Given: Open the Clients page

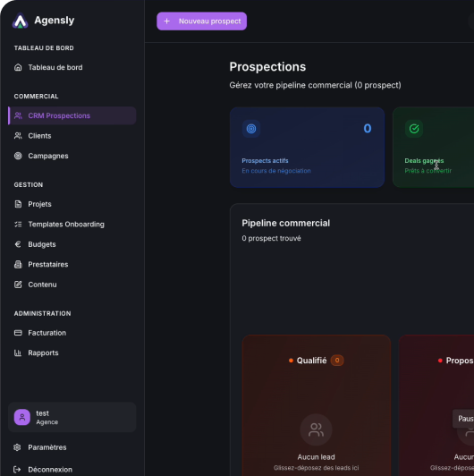Looking at the screenshot, I should pos(72,136).
